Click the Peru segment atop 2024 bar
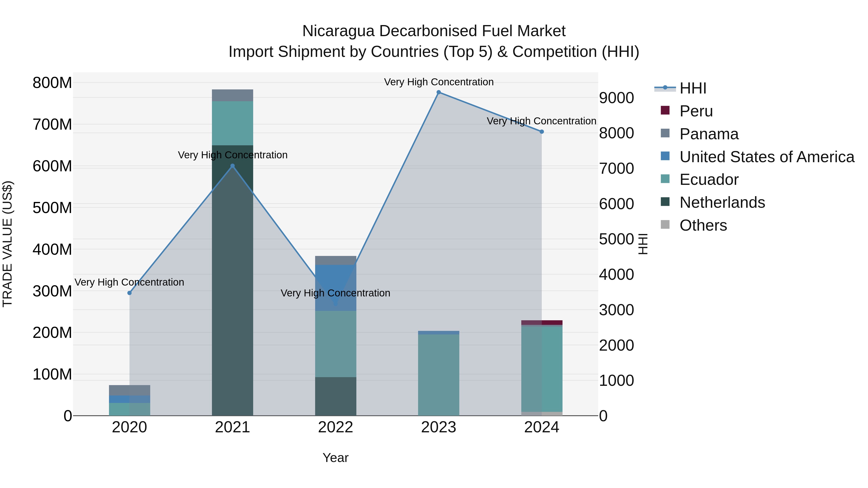Image resolution: width=868 pixels, height=488 pixels. pos(542,322)
